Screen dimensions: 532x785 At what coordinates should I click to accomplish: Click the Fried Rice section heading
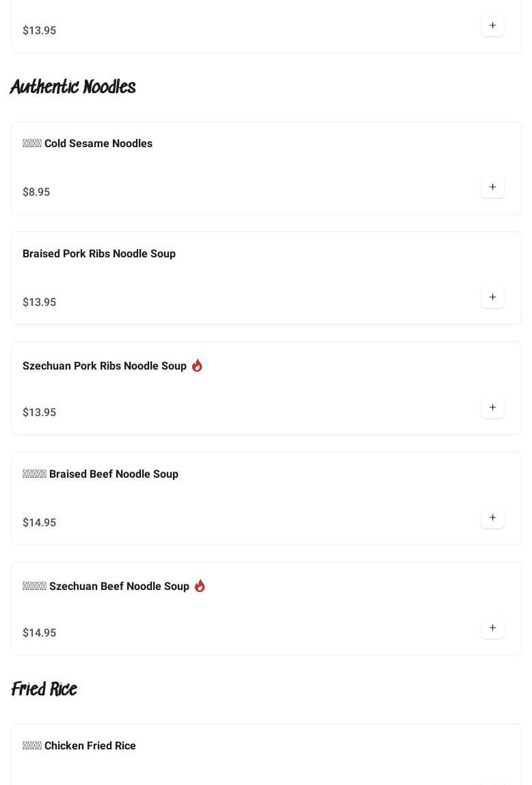[x=44, y=689]
